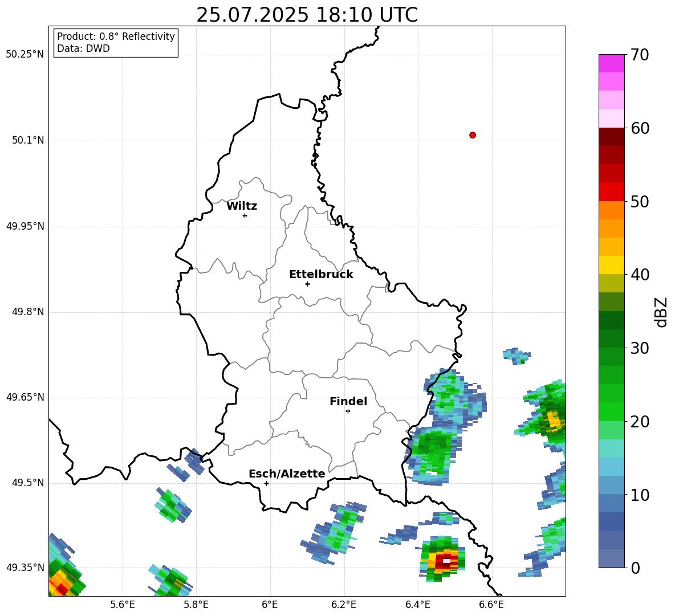
Task: Click the title '25.07.2025 18:10 UTC'
Action: click(307, 15)
